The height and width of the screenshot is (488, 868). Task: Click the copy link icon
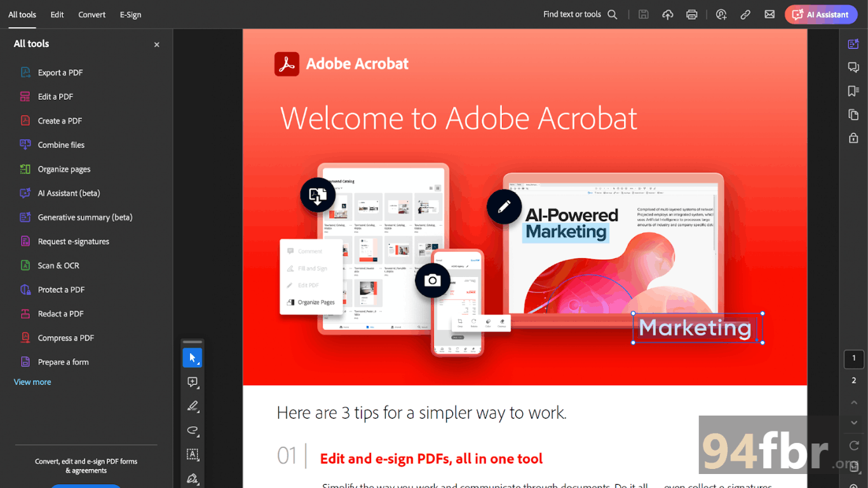tap(745, 15)
